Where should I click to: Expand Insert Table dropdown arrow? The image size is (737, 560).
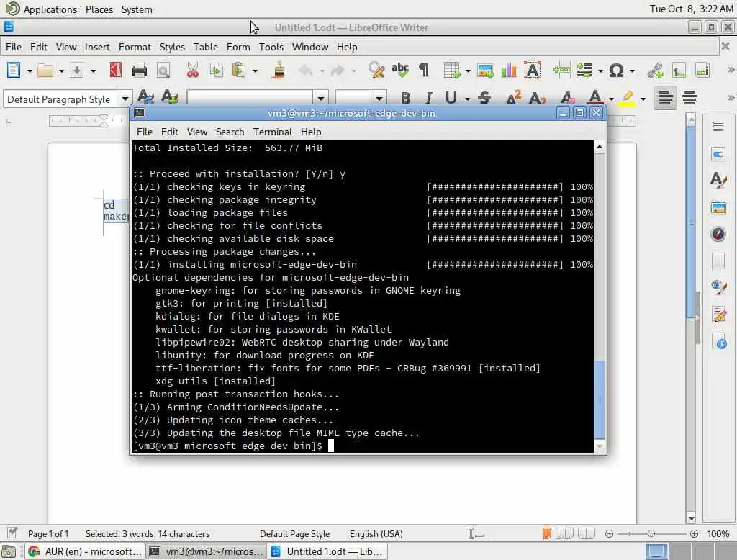point(468,71)
